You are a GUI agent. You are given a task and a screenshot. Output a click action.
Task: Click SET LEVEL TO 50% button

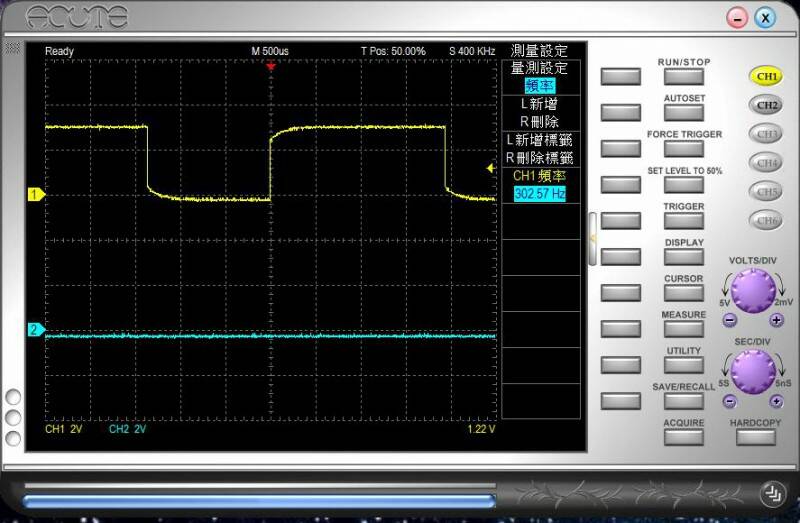click(x=684, y=185)
